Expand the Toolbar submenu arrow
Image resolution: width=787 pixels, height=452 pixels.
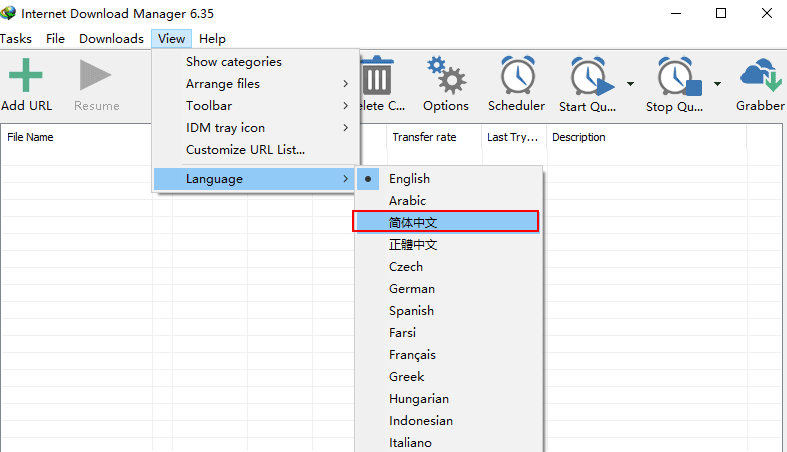[x=345, y=106]
